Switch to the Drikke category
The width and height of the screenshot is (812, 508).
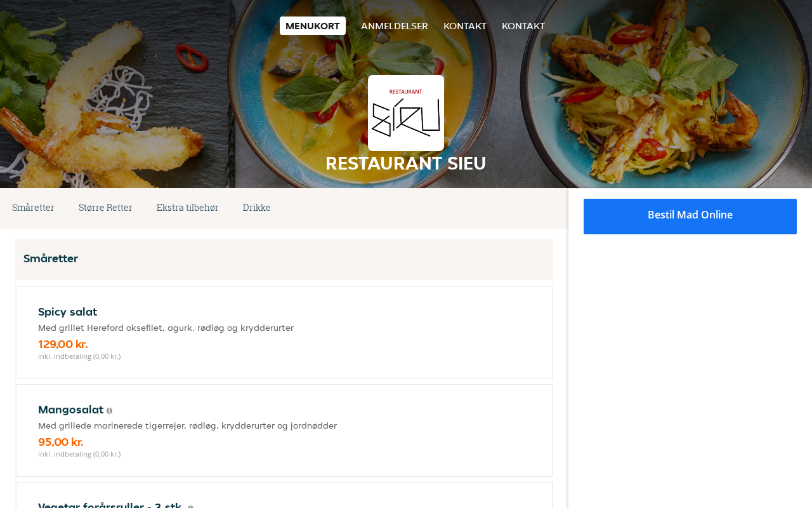(x=257, y=208)
